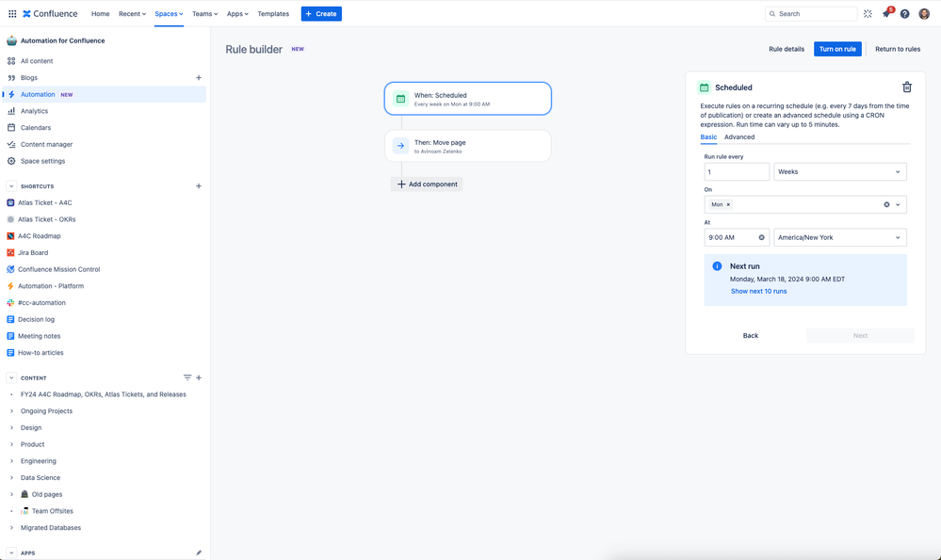Viewport: 941px width, 560px height.
Task: Collapse the Shortcuts section
Action: pos(11,185)
